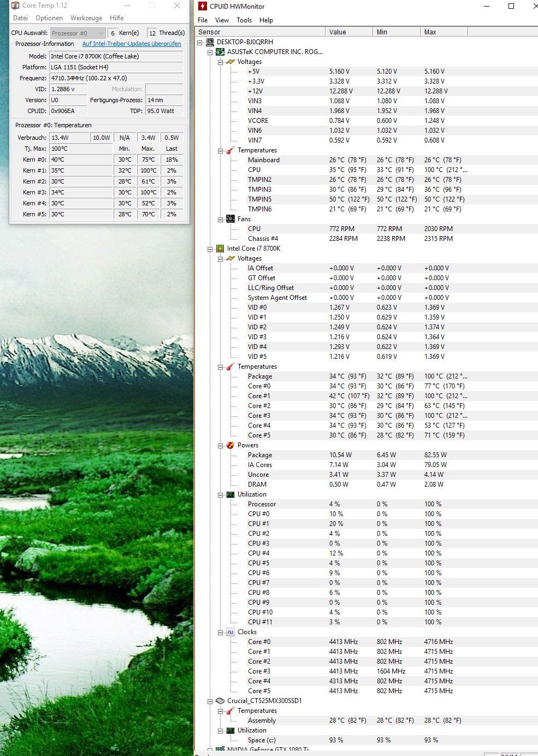Collapse motherboard Temperatures group
Image resolution: width=538 pixels, height=756 pixels.
coord(221,150)
